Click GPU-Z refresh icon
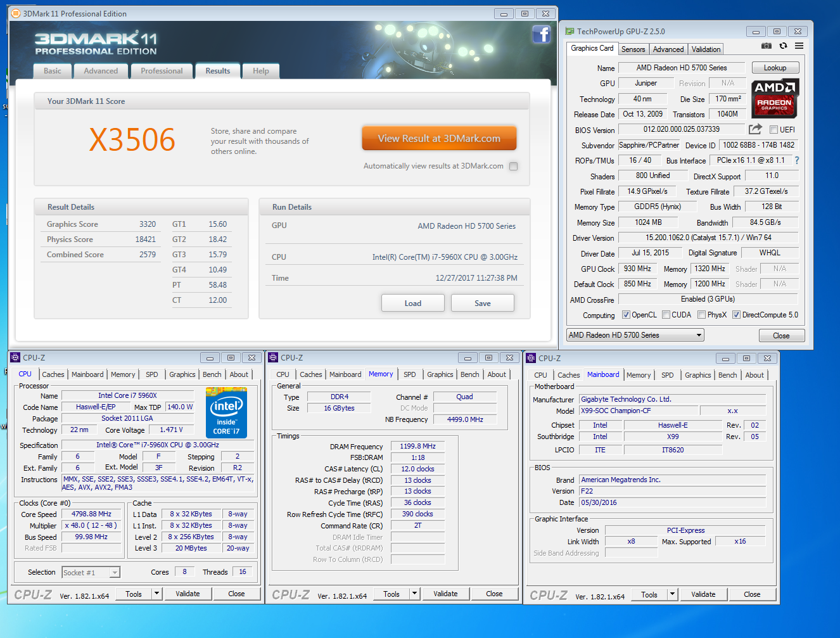The width and height of the screenshot is (840, 638). pyautogui.click(x=783, y=46)
